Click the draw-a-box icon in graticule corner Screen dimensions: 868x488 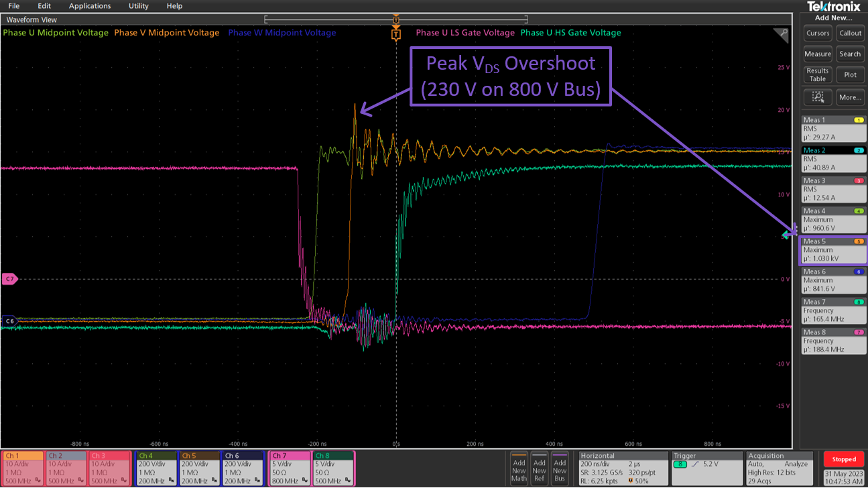click(780, 36)
